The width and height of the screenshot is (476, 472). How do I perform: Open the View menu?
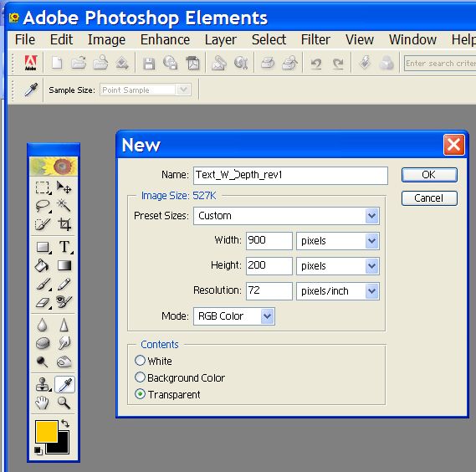pos(360,39)
